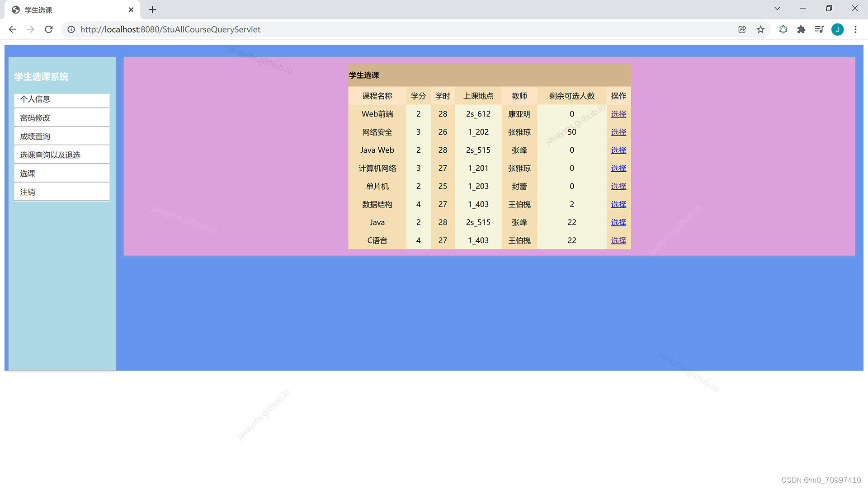View site information icon beside the URL
Image resolution: width=868 pixels, height=488 pixels.
point(71,29)
